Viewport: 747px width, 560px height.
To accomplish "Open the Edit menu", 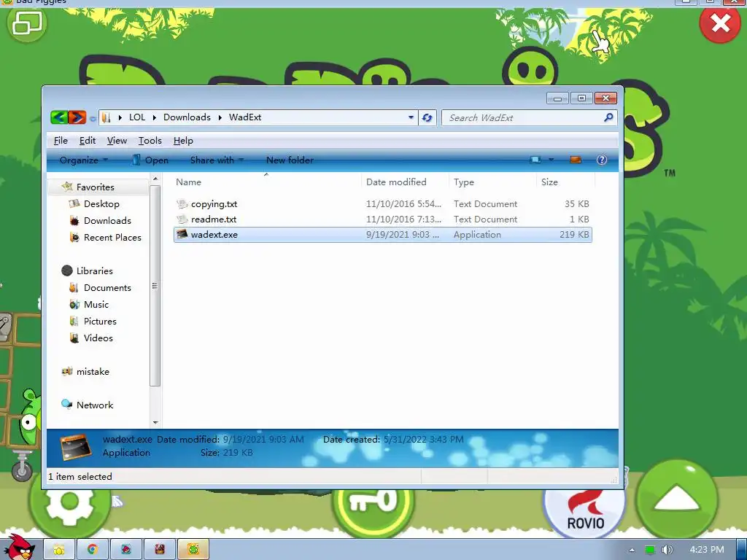I will coord(88,141).
